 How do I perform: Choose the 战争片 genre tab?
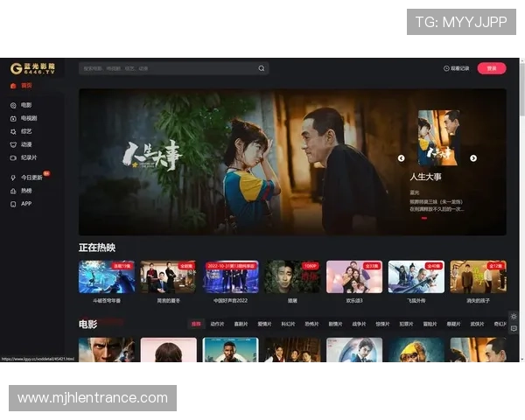[359, 324]
